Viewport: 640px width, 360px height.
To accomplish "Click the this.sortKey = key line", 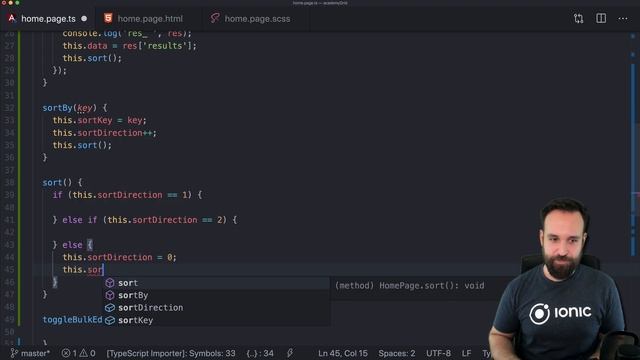I will tap(99, 120).
